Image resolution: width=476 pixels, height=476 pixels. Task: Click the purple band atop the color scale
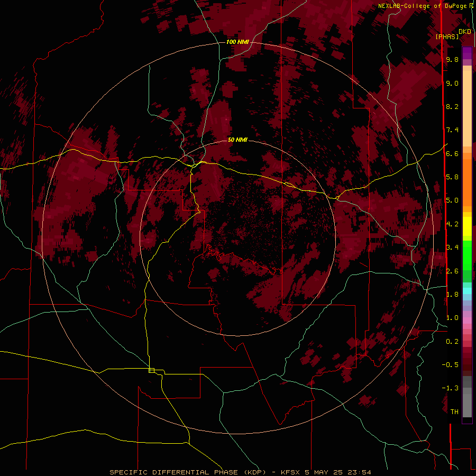pyautogui.click(x=467, y=53)
